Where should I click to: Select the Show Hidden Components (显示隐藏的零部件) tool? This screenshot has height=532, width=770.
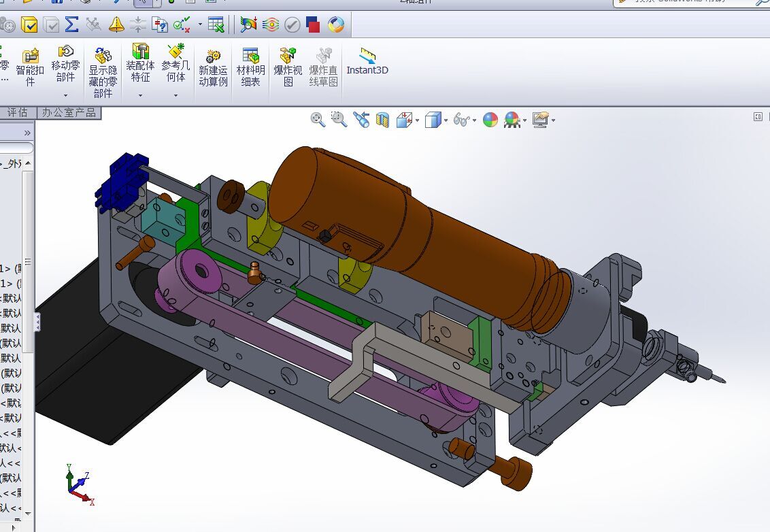pyautogui.click(x=103, y=73)
